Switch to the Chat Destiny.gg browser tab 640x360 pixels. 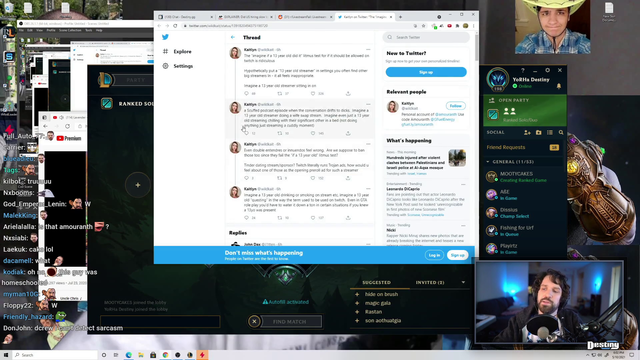point(185,17)
